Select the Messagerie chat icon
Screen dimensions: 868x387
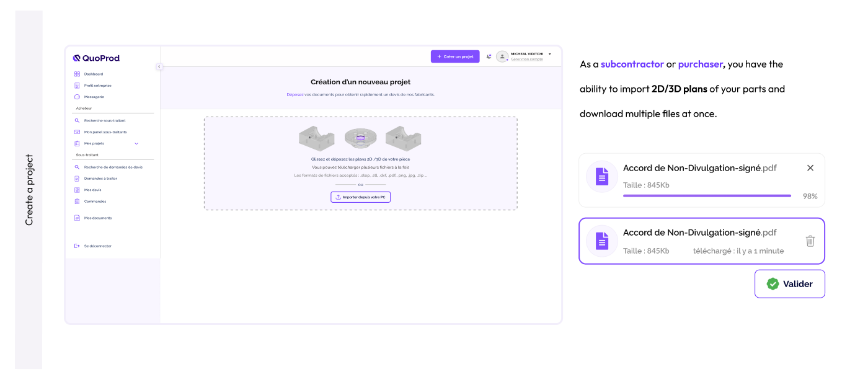click(x=77, y=96)
